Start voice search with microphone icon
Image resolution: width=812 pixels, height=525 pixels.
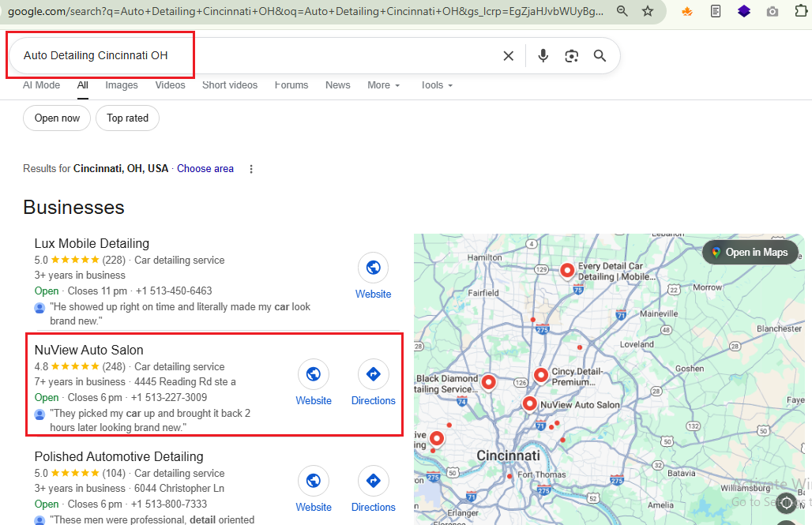pos(543,56)
